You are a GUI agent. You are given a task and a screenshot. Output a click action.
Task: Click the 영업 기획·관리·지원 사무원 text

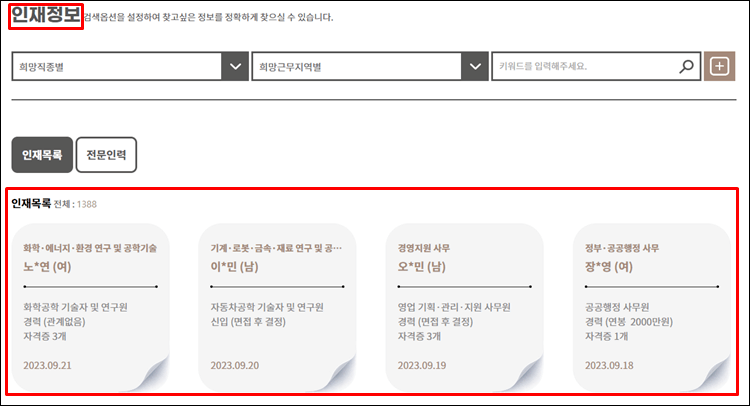click(x=454, y=307)
